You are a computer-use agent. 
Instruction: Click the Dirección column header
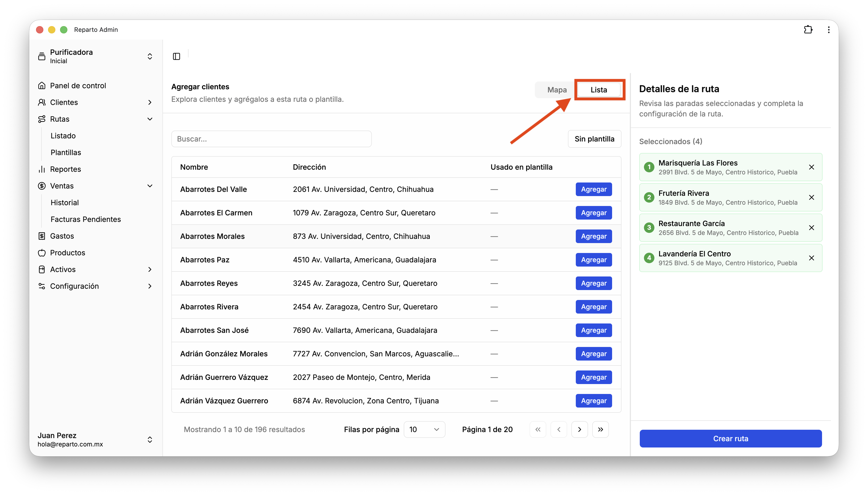pyautogui.click(x=309, y=167)
